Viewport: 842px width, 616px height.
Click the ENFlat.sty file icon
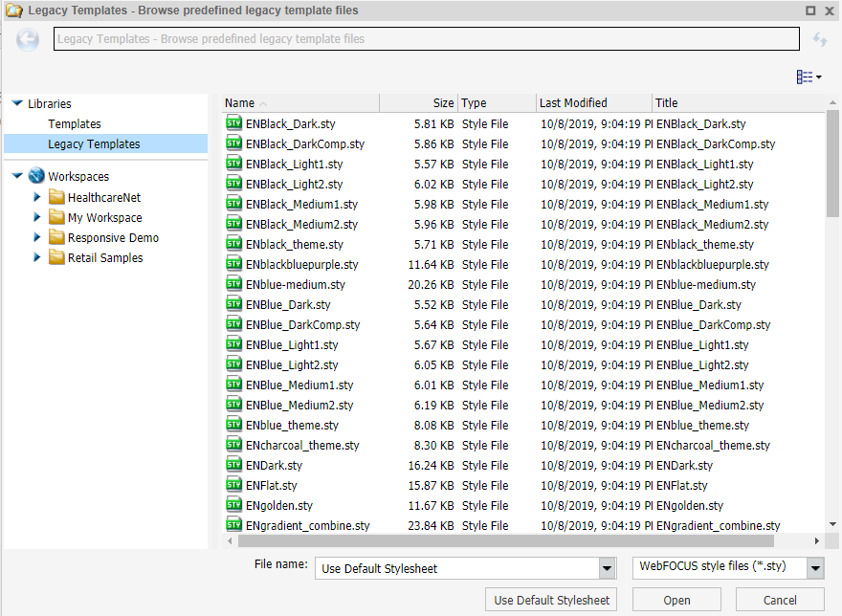click(233, 485)
